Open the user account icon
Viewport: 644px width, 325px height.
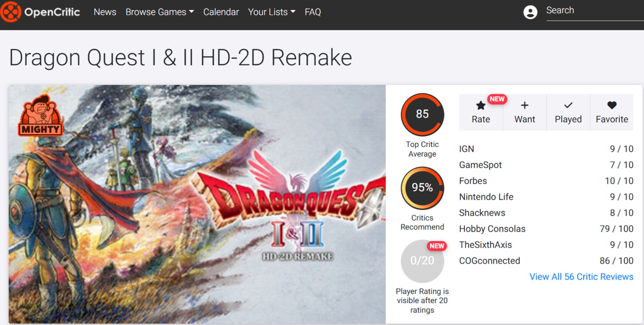tap(530, 13)
